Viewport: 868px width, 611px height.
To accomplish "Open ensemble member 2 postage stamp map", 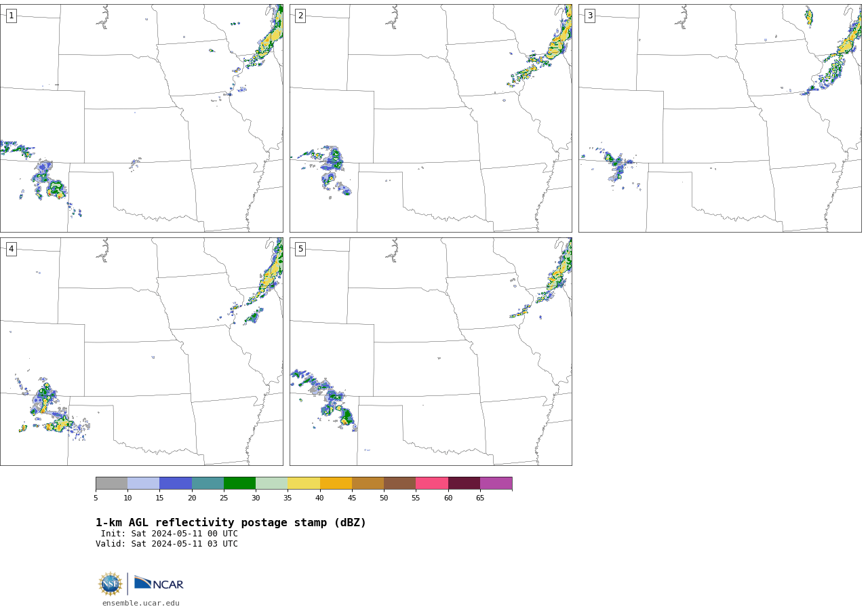I will click(x=431, y=118).
